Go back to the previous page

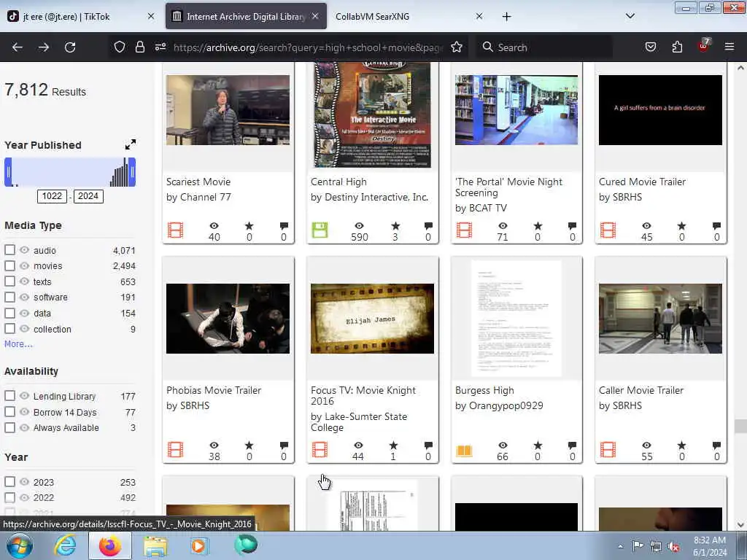(18, 47)
